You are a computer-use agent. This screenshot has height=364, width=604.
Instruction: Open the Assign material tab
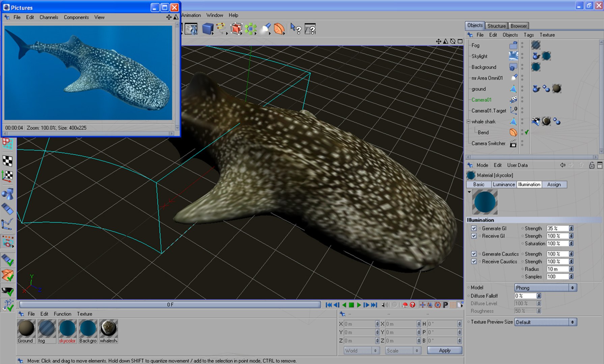click(x=554, y=185)
